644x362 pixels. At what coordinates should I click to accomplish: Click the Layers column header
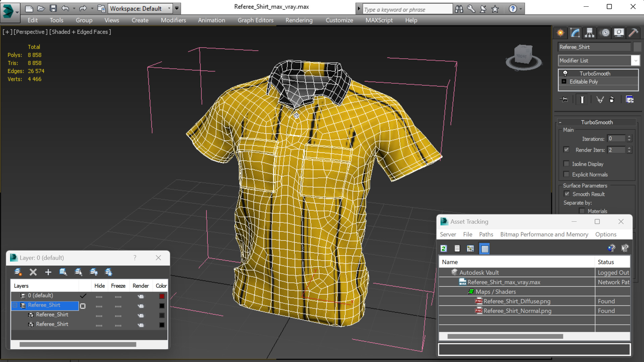pyautogui.click(x=45, y=286)
